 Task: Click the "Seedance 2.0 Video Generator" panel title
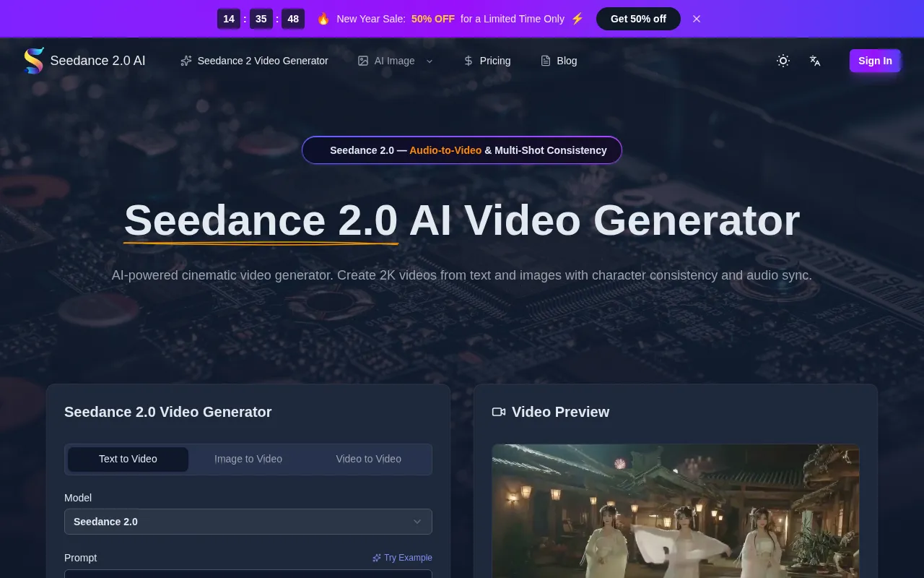pos(168,412)
